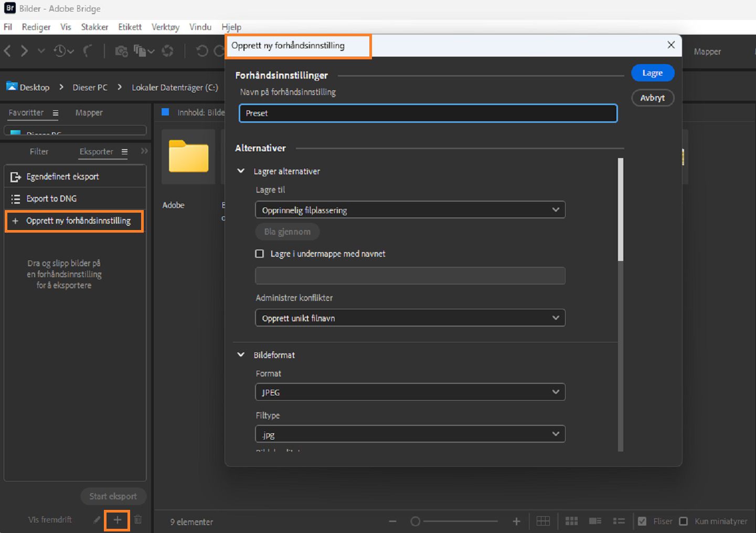Zoom in thumbnails with plus icon
This screenshot has height=533, width=756.
point(516,521)
